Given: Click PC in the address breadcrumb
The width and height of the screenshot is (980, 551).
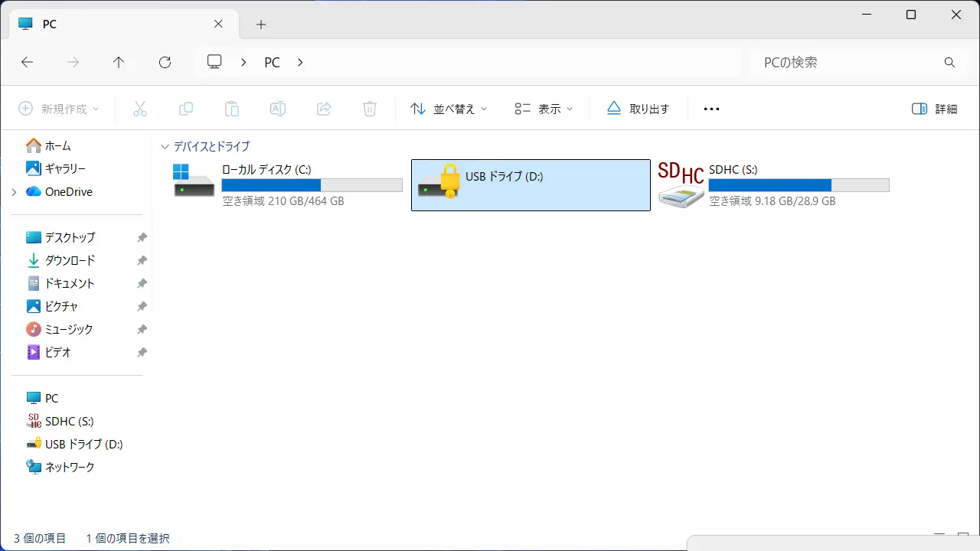Looking at the screenshot, I should [x=272, y=63].
